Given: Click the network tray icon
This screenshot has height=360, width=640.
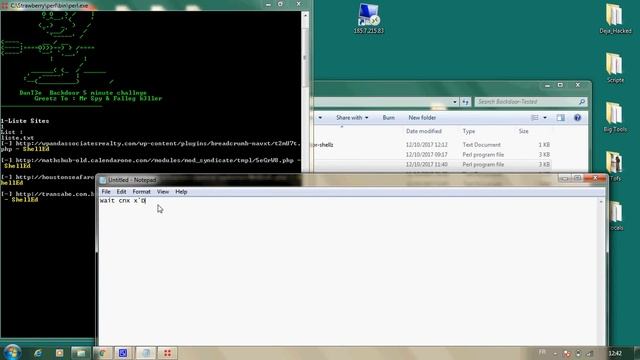Looking at the screenshot, I should pyautogui.click(x=590, y=353).
